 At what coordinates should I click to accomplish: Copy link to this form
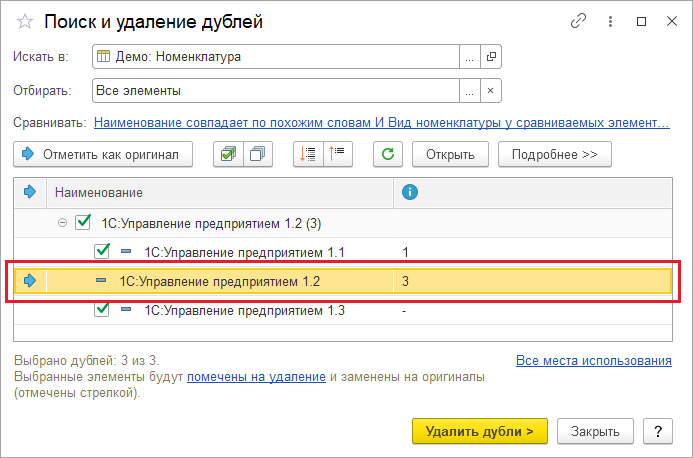click(578, 21)
